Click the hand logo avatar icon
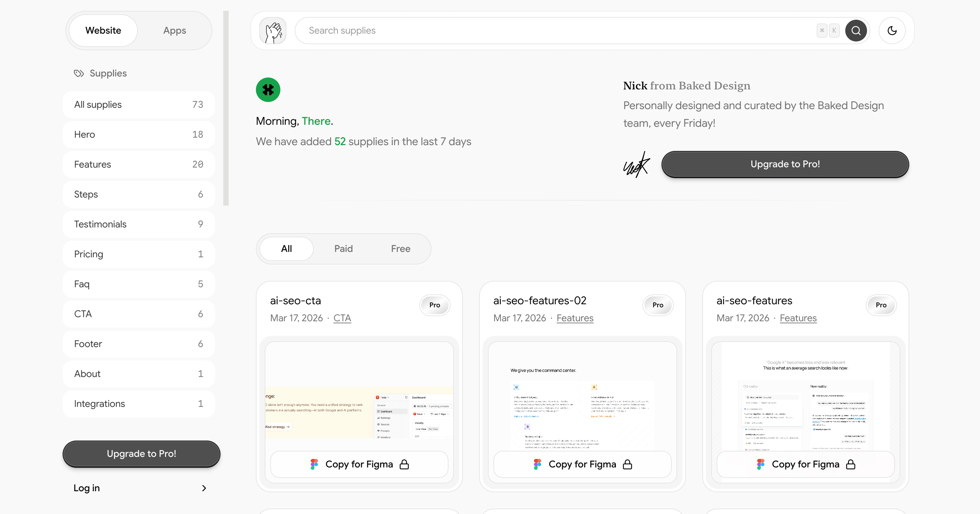This screenshot has height=514, width=980. coord(272,30)
